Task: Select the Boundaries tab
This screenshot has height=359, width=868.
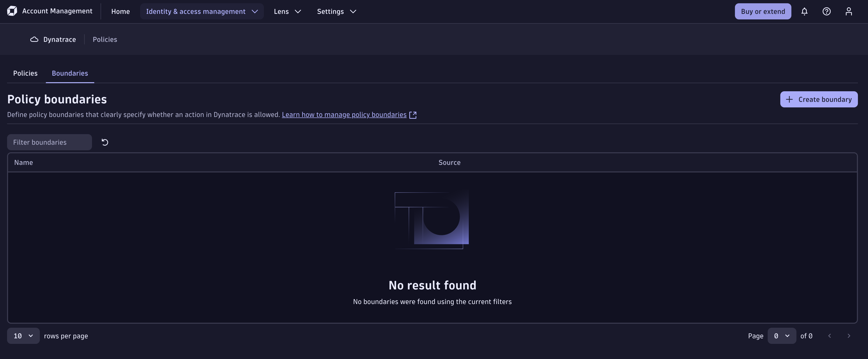Action: coord(70,73)
